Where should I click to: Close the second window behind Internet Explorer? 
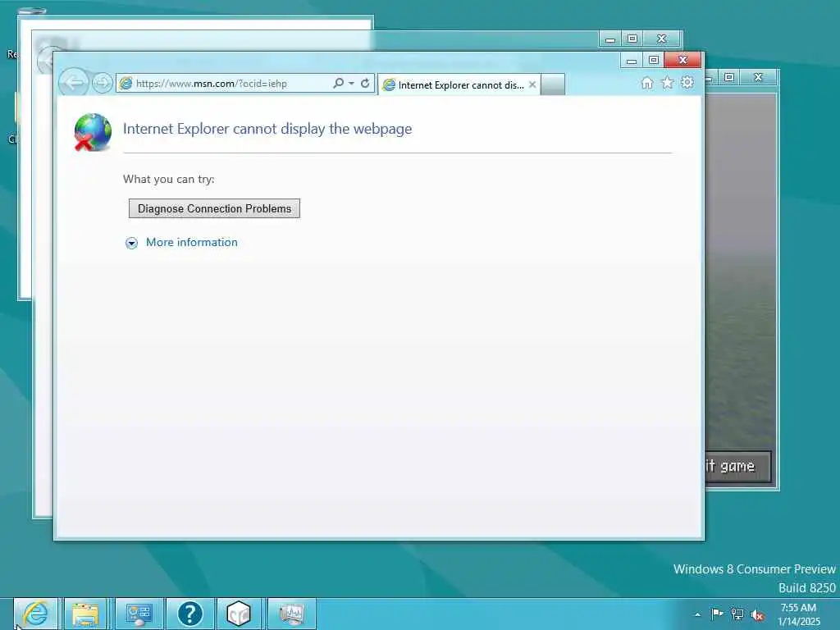pos(662,39)
